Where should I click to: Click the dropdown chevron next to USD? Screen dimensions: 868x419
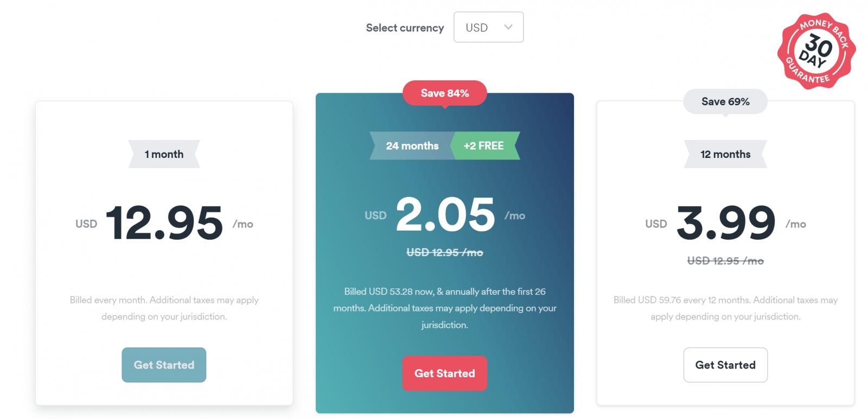pos(509,27)
